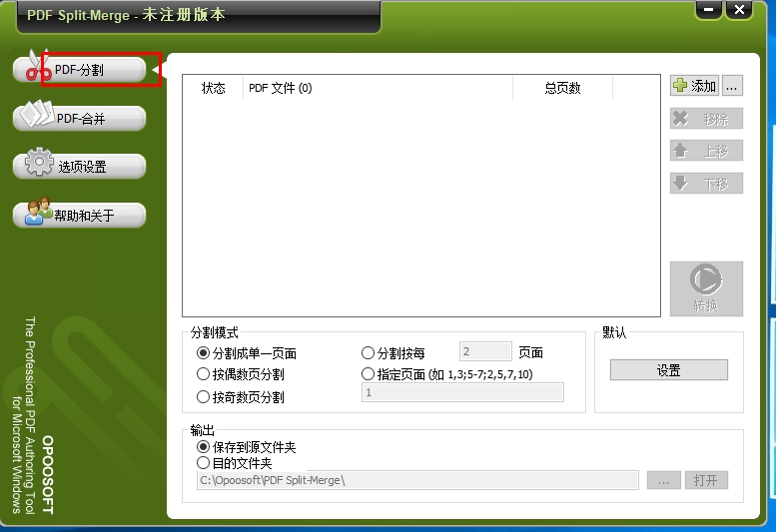Open the ellipsis button beside 添加
776x532 pixels.
tap(732, 86)
